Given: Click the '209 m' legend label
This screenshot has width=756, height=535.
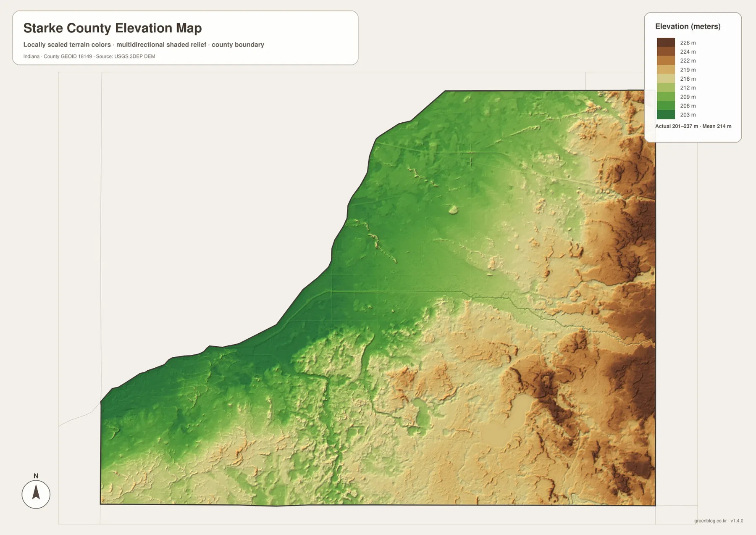Looking at the screenshot, I should pos(688,97).
